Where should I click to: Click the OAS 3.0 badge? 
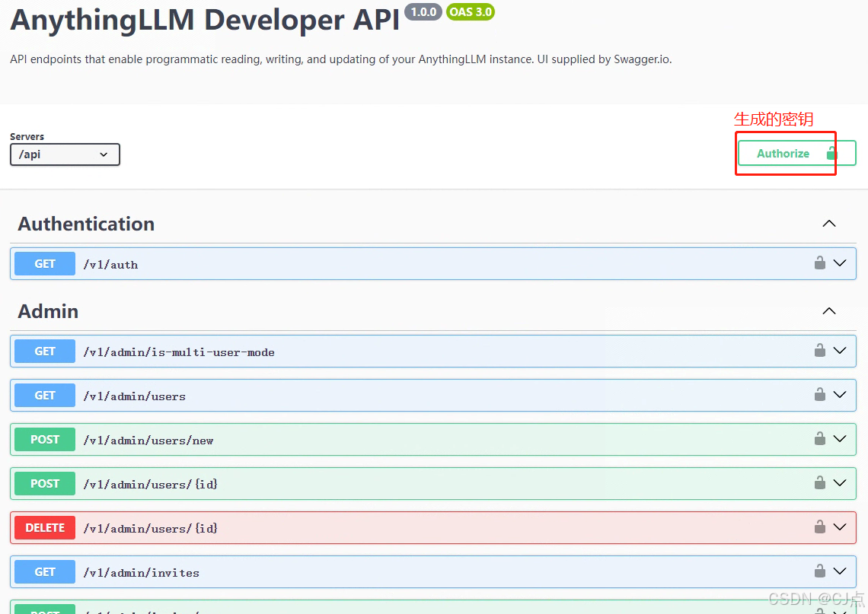[x=471, y=11]
